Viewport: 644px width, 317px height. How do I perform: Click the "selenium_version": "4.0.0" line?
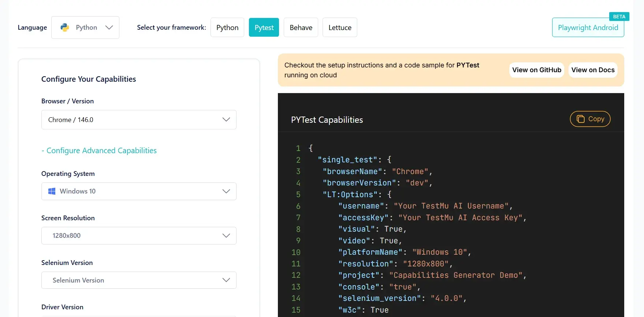coord(402,298)
